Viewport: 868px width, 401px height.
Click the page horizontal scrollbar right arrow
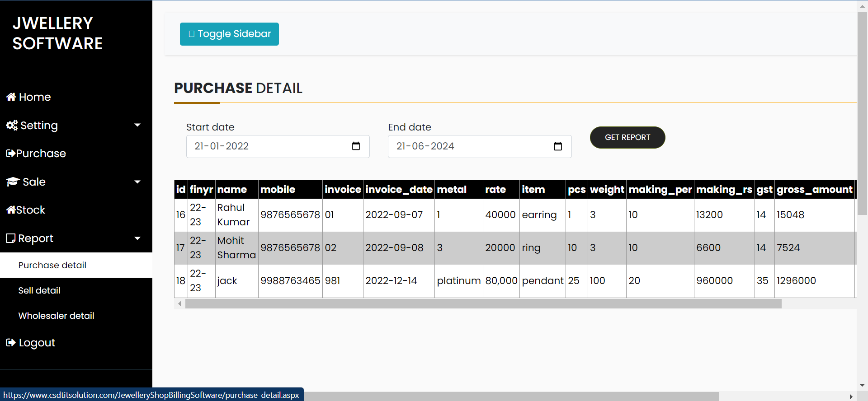(851, 396)
